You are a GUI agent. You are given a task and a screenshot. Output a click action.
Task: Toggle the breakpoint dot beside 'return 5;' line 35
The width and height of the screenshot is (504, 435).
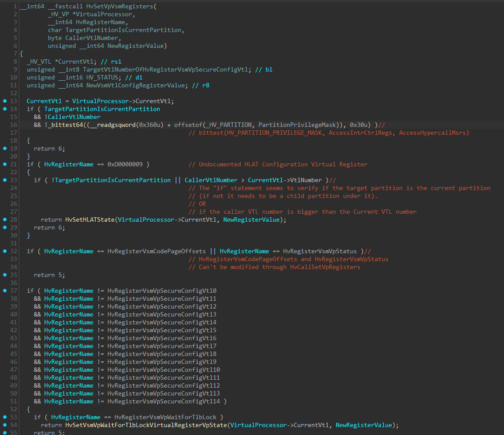pyautogui.click(x=5, y=275)
